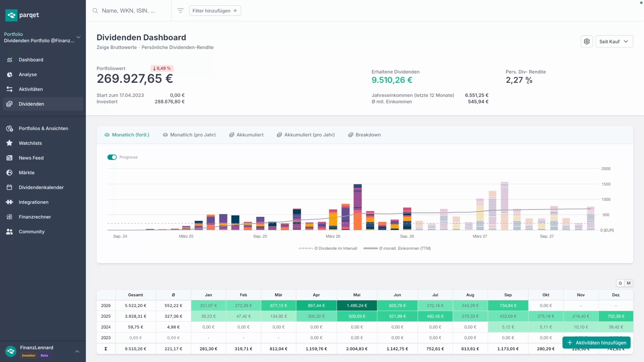The image size is (644, 362).
Task: Click the 1.495,24 € Mai 2026 cell
Action: tap(357, 306)
